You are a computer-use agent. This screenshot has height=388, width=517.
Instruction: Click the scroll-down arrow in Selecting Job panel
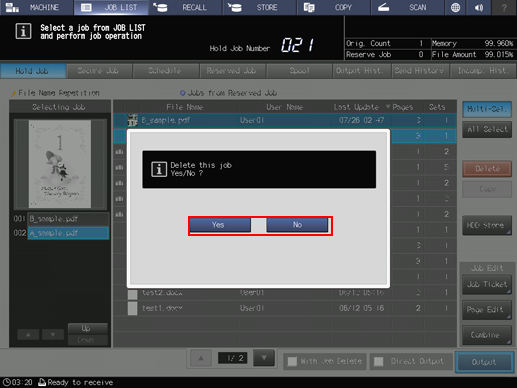53,334
